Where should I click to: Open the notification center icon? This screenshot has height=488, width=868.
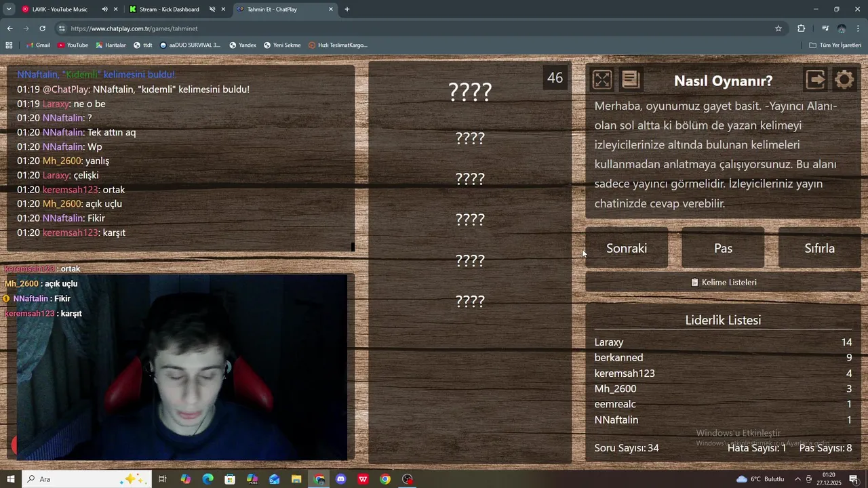click(854, 479)
